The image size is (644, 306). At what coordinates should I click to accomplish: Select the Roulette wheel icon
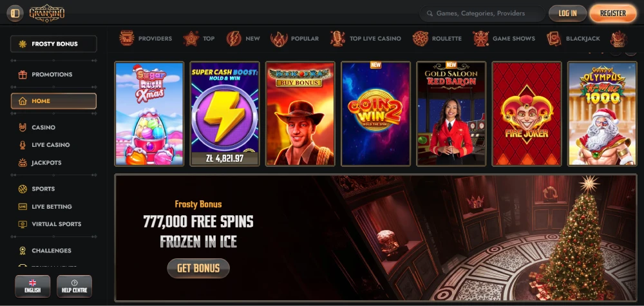[420, 38]
